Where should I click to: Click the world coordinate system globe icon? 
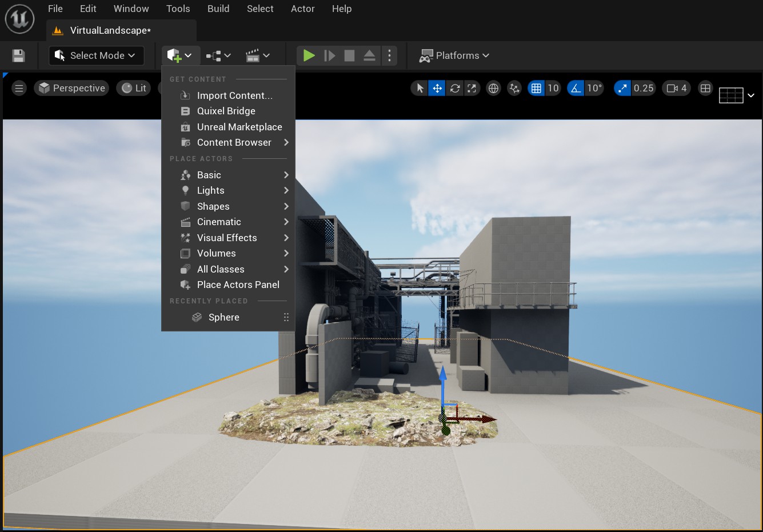pos(493,88)
